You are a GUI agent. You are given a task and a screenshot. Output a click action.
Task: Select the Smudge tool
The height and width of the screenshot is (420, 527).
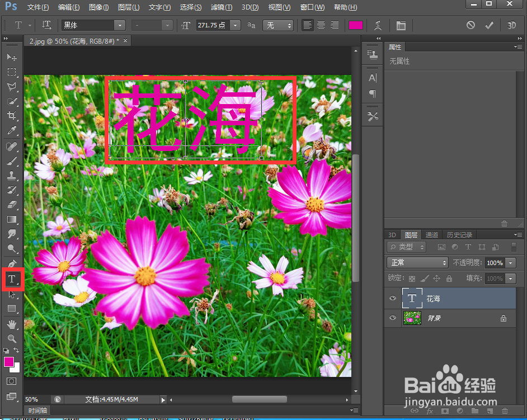[12, 234]
